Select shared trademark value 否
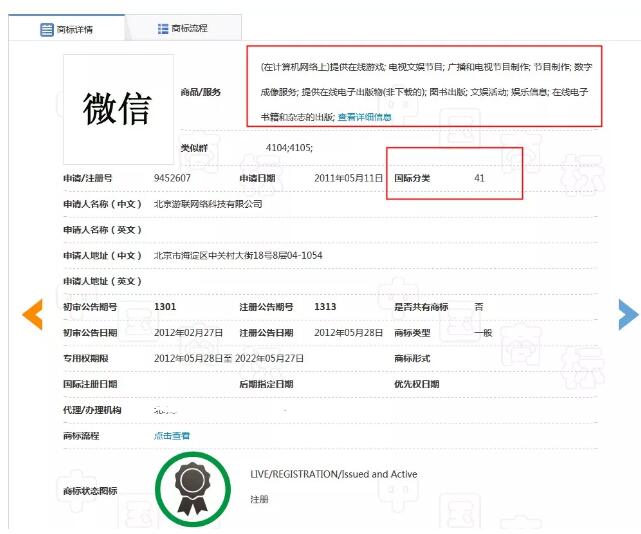This screenshot has width=641, height=534. pyautogui.click(x=479, y=307)
